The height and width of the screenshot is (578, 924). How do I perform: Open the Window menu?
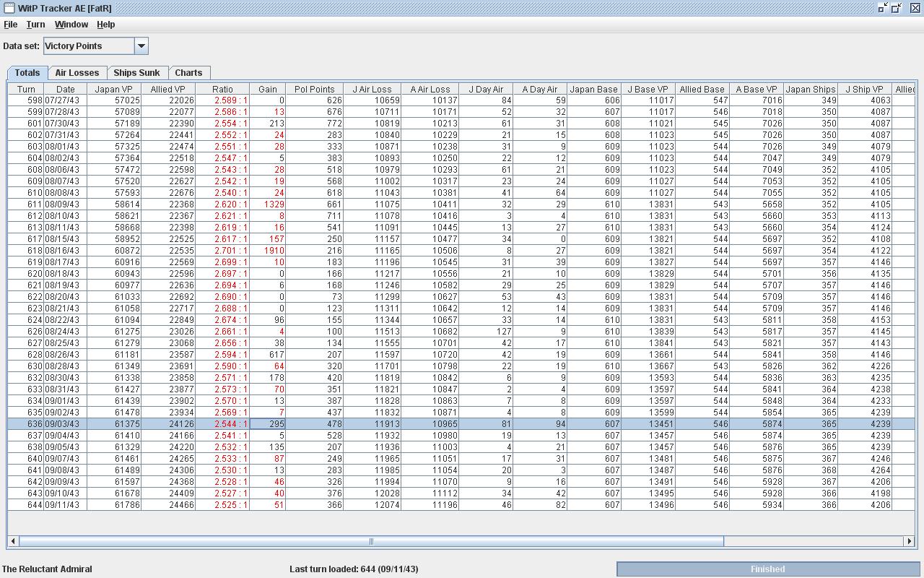pos(71,25)
